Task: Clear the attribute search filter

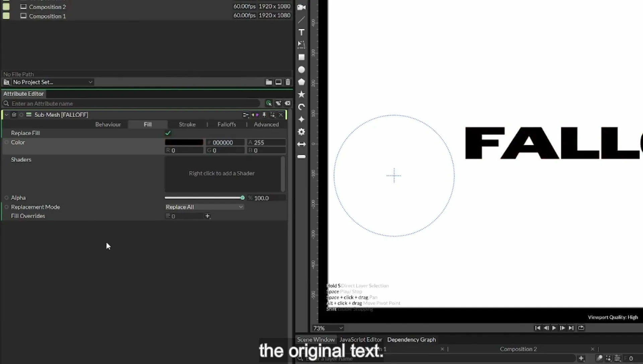Action: [x=288, y=103]
